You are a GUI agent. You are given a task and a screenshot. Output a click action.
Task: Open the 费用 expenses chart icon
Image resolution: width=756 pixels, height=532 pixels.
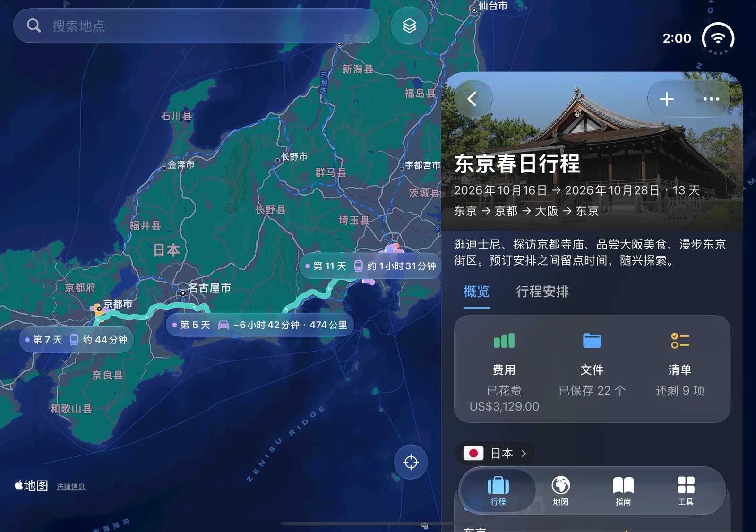tap(504, 341)
